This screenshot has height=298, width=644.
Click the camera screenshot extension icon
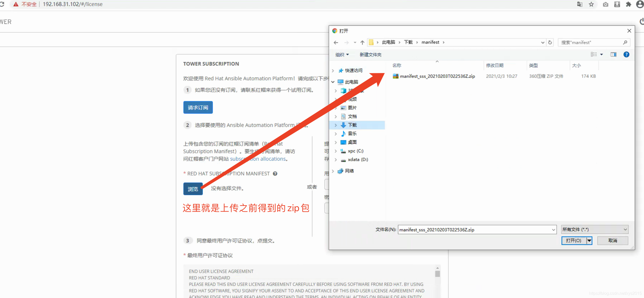605,4
